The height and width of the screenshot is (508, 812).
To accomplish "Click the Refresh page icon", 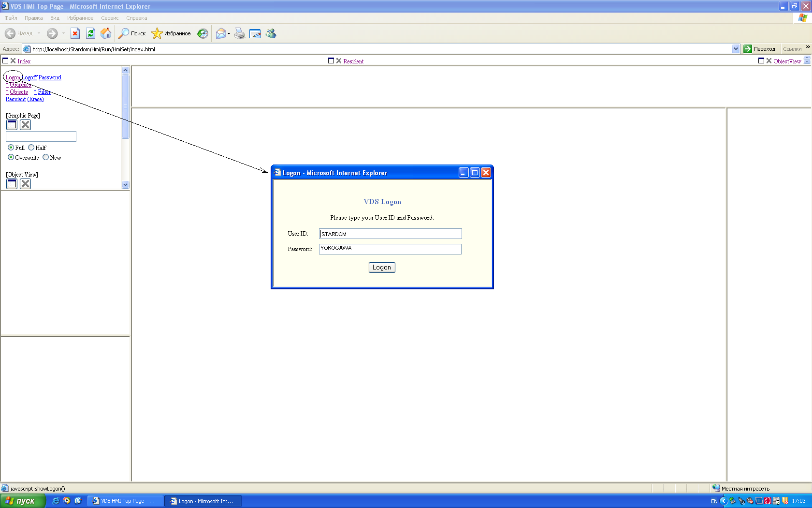I will tap(90, 33).
